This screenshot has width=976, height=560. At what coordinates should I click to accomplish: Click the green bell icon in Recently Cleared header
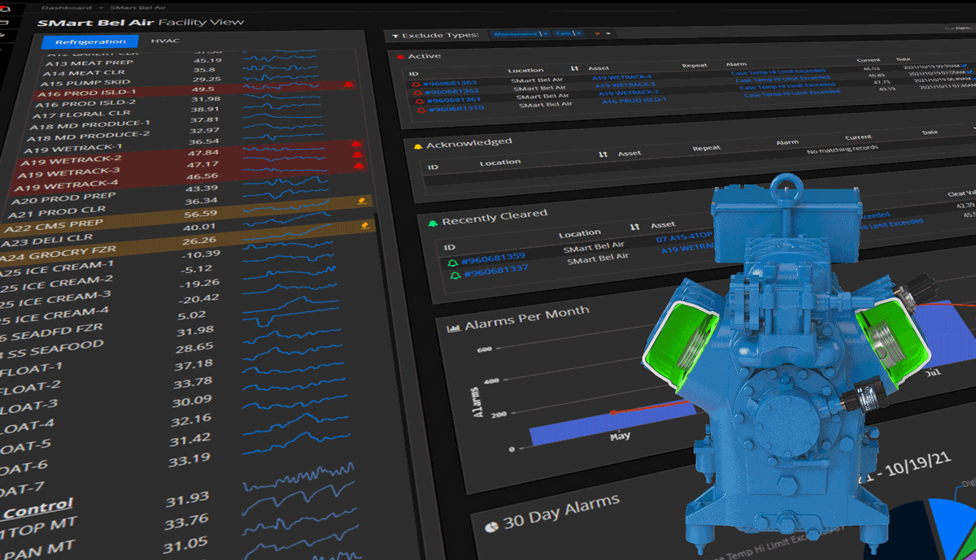433,222
